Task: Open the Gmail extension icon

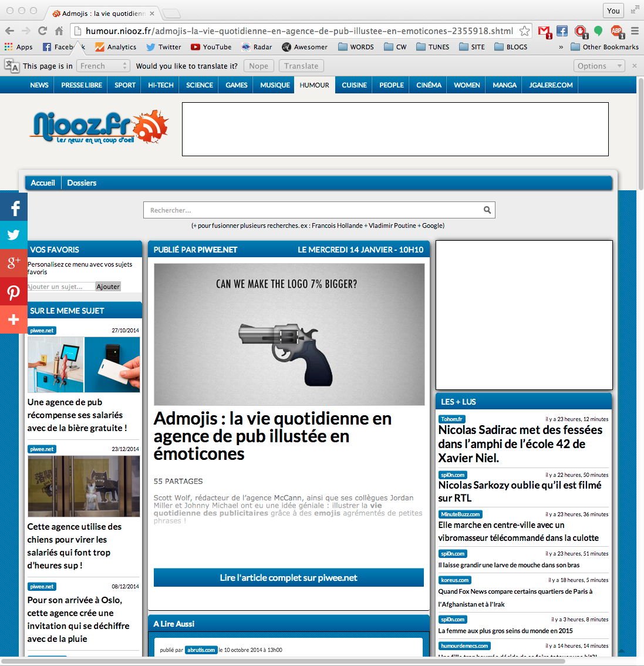Action: [x=545, y=32]
